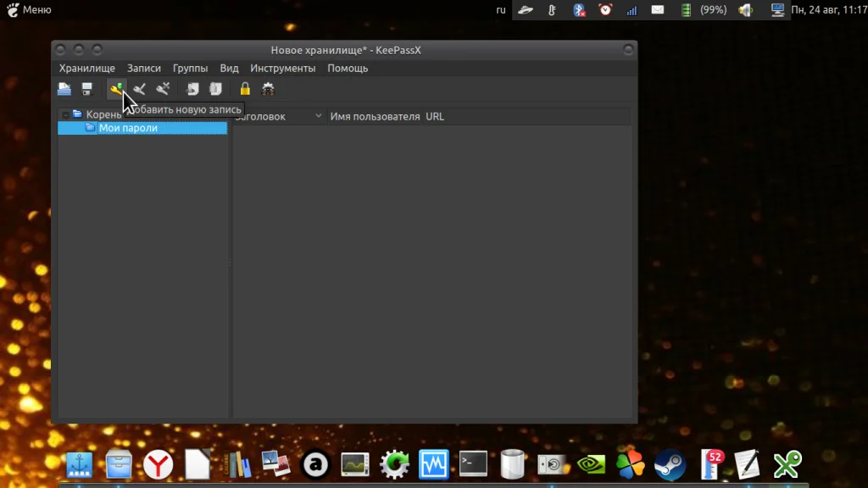Click the URL column header
Viewport: 868px width, 488px height.
tap(435, 116)
